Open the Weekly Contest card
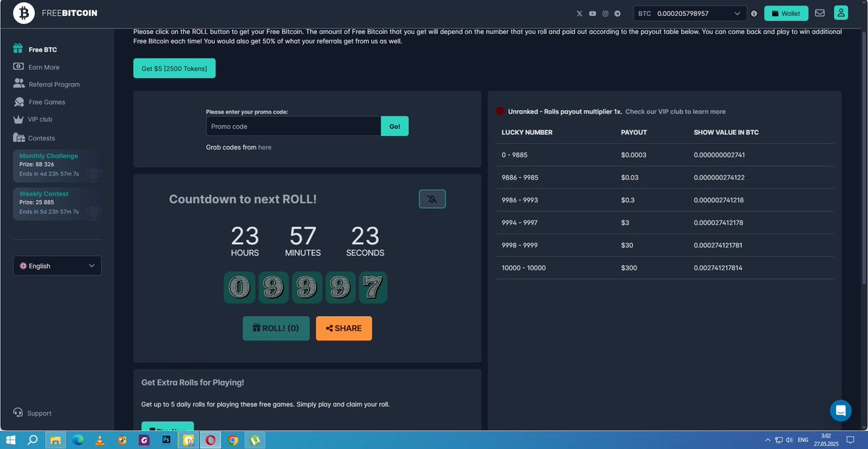The width and height of the screenshot is (868, 449). (x=57, y=203)
